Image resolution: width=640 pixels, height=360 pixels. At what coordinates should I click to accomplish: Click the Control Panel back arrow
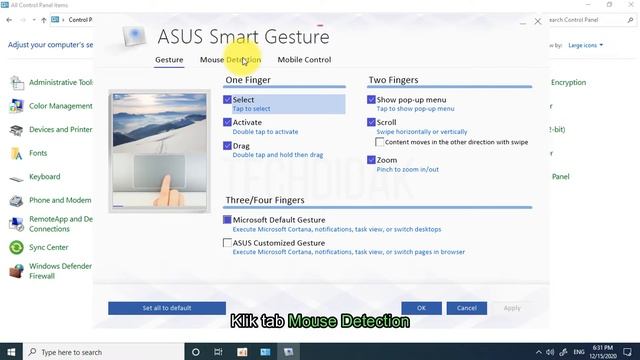9,20
